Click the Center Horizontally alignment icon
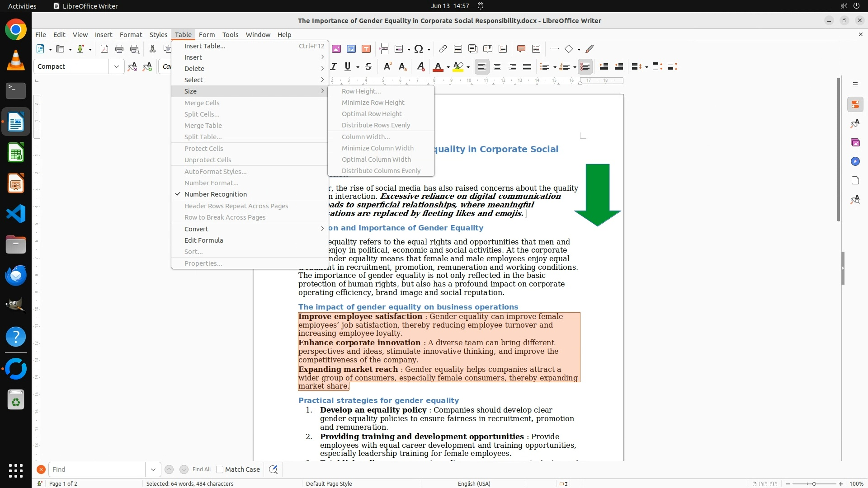Viewport: 868px width, 488px height. point(497,66)
